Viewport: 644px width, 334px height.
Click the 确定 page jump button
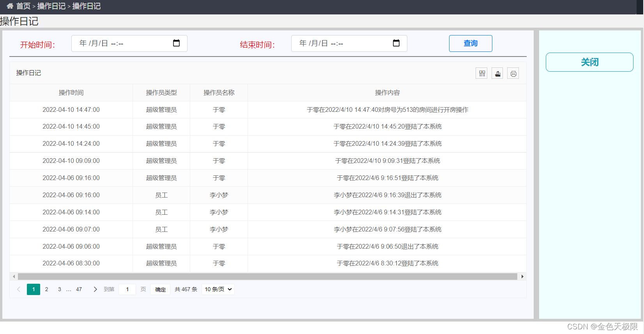160,289
